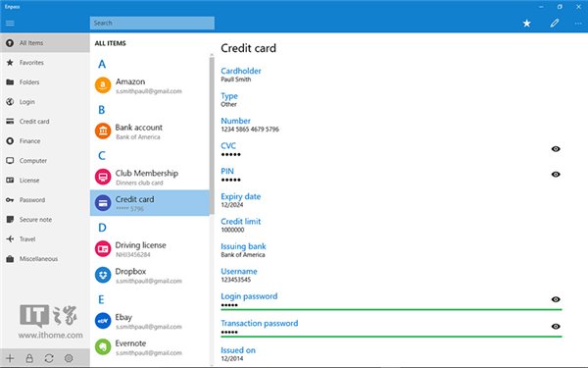Jump to letter B section header
This screenshot has height=368, width=588.
101,110
